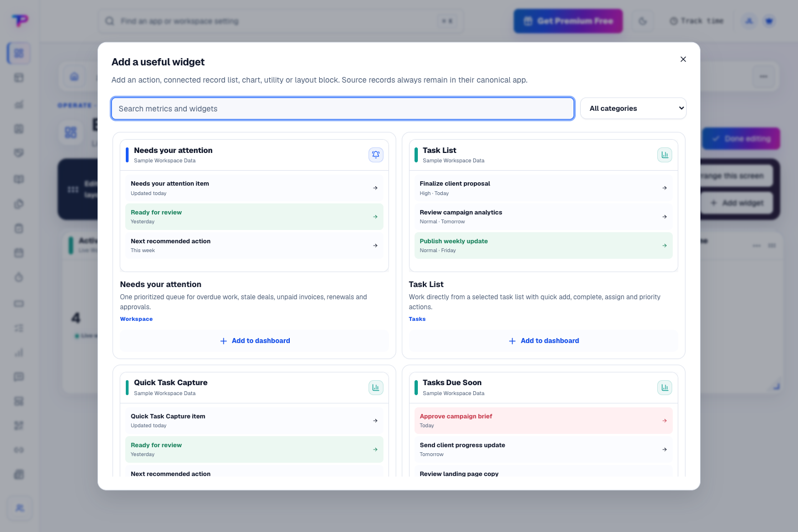Click the Tasks tag link

click(417, 319)
